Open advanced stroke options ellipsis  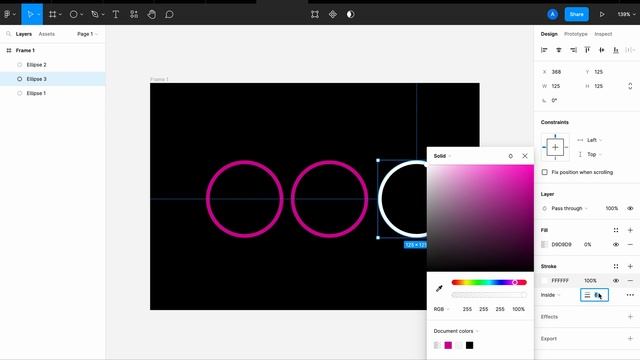point(630,295)
